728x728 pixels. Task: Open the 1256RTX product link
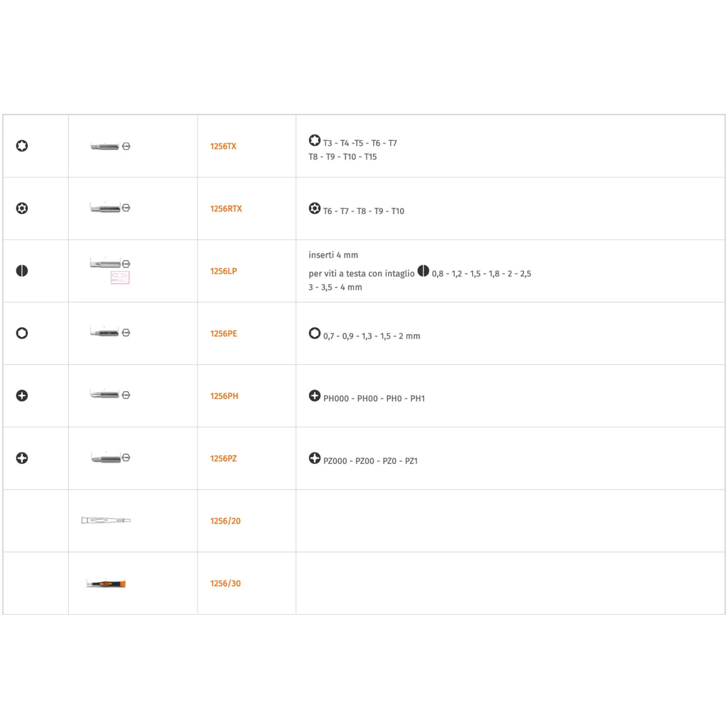click(226, 209)
